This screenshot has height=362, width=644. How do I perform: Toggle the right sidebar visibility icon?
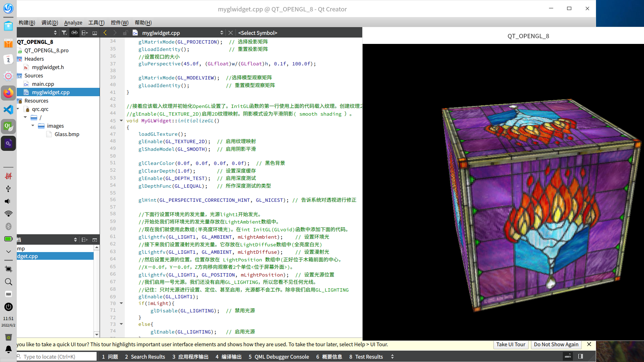(581, 357)
